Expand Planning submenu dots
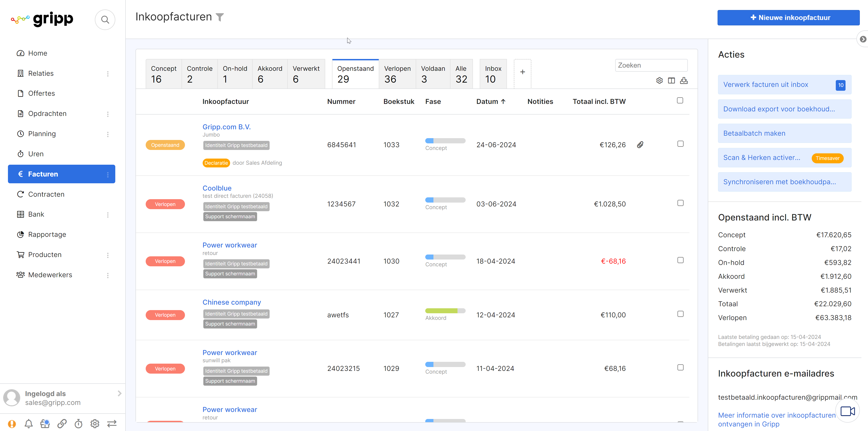The width and height of the screenshot is (868, 431). 108,134
